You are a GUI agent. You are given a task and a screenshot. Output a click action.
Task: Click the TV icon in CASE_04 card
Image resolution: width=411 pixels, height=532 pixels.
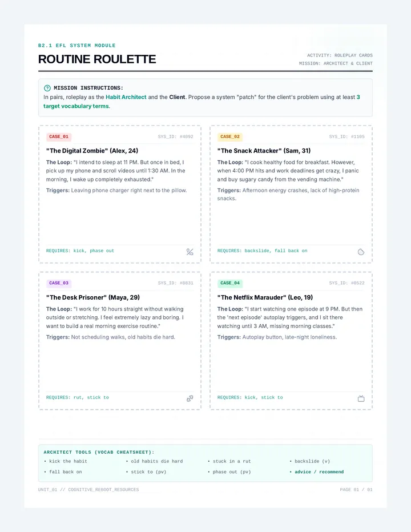click(361, 398)
